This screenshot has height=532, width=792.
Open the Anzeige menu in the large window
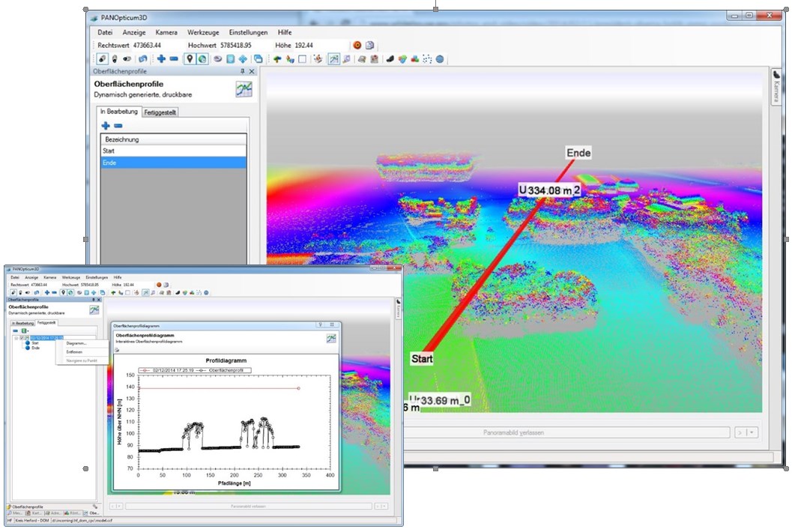[134, 32]
